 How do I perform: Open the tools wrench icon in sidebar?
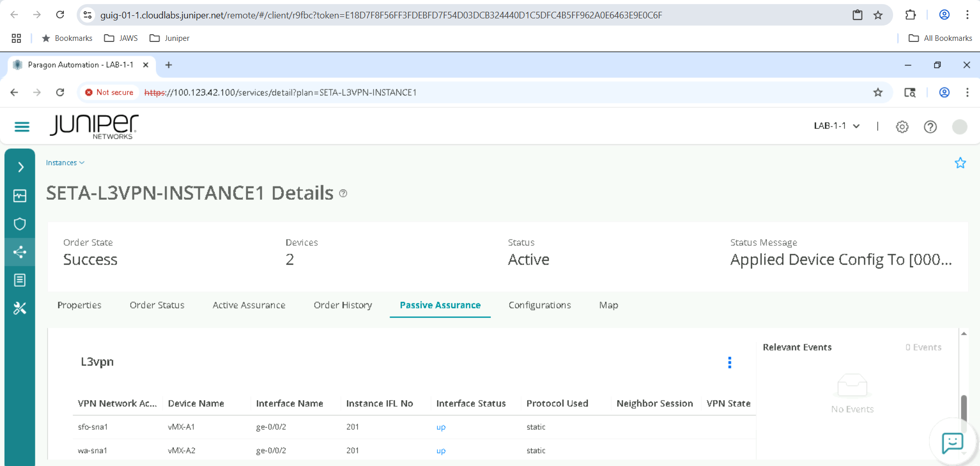(x=20, y=308)
